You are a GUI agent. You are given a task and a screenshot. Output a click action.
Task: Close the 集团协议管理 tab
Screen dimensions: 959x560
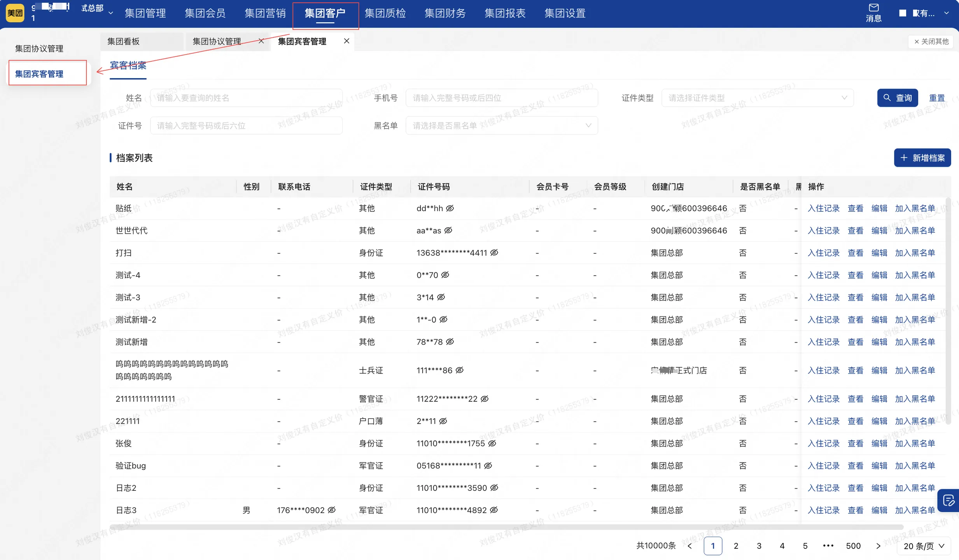[x=261, y=41]
